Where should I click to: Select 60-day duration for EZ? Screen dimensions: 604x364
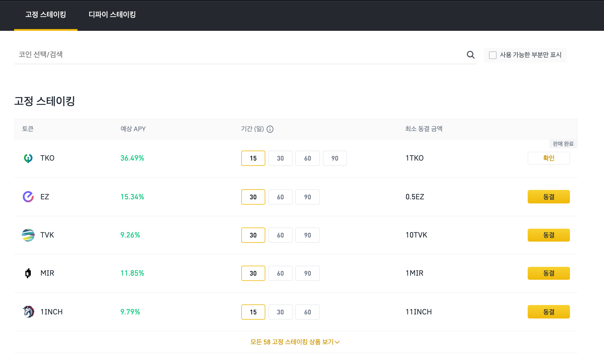coord(280,197)
